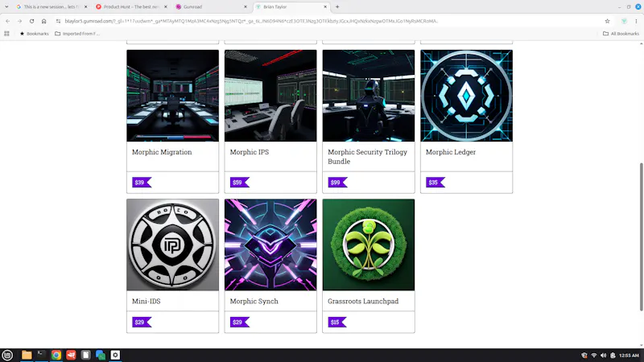The height and width of the screenshot is (362, 644).
Task: Select the Brian Taylor tab
Action: (x=290, y=6)
